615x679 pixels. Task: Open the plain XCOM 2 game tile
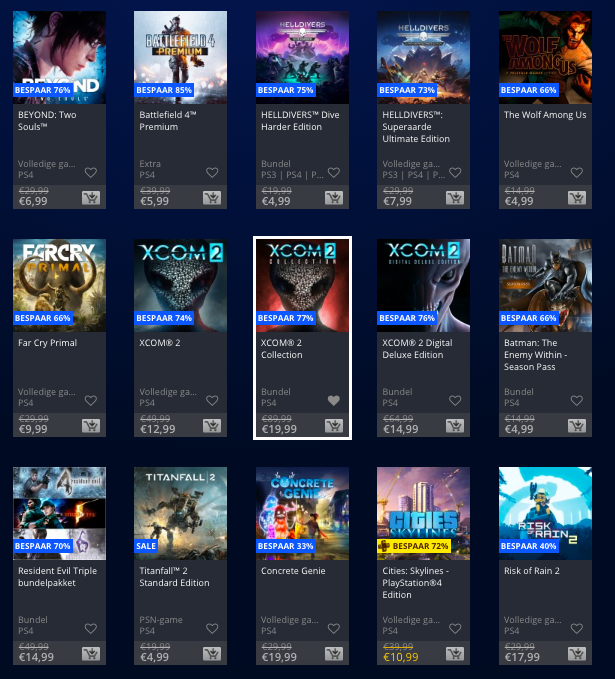[181, 338]
